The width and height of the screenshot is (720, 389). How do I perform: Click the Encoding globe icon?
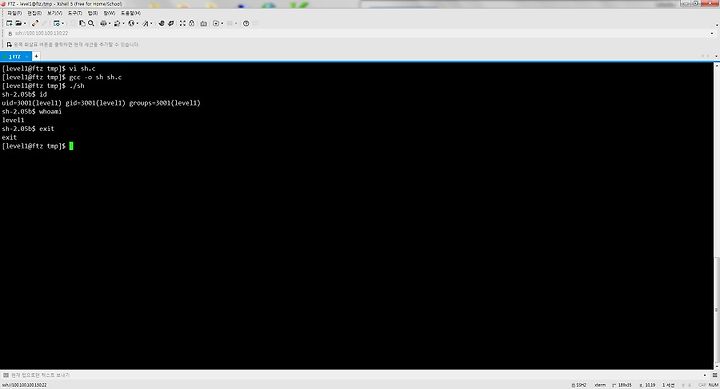coord(131,23)
